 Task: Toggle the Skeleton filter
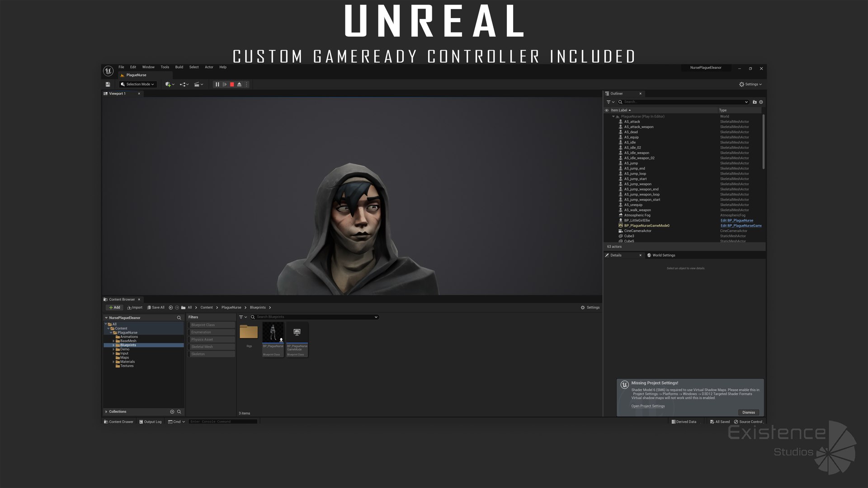click(212, 354)
